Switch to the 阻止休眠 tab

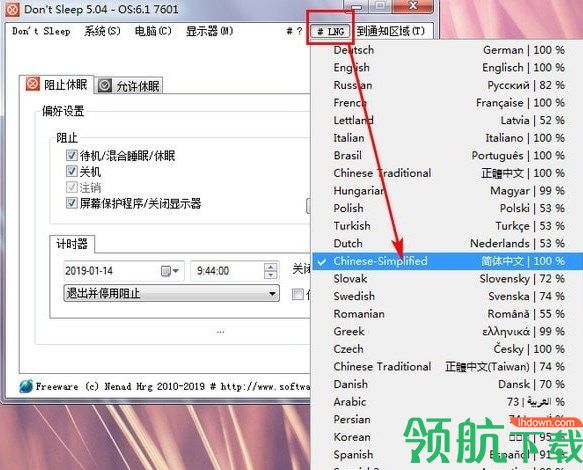(x=57, y=84)
